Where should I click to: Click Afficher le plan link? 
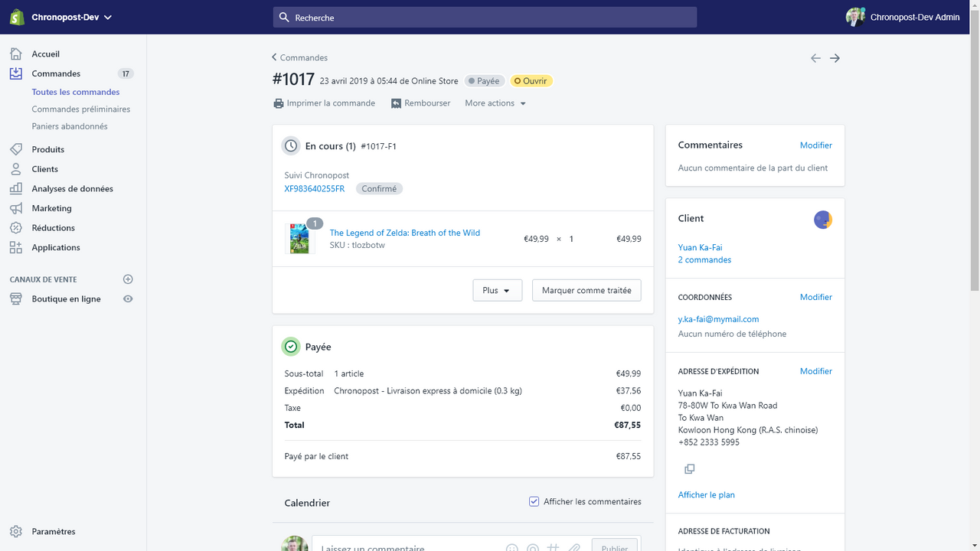click(707, 495)
